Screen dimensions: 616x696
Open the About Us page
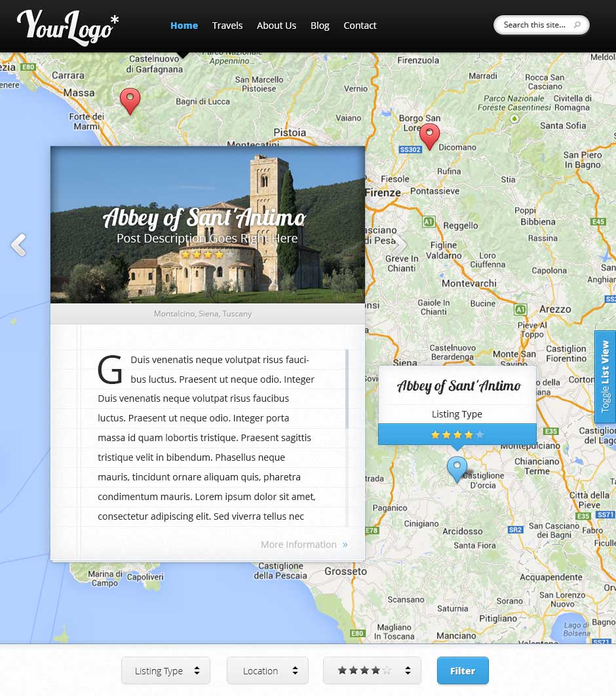(x=277, y=26)
